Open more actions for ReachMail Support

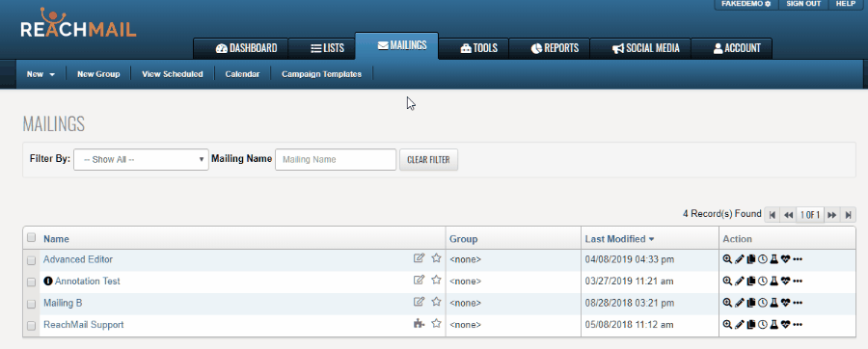[x=798, y=325]
